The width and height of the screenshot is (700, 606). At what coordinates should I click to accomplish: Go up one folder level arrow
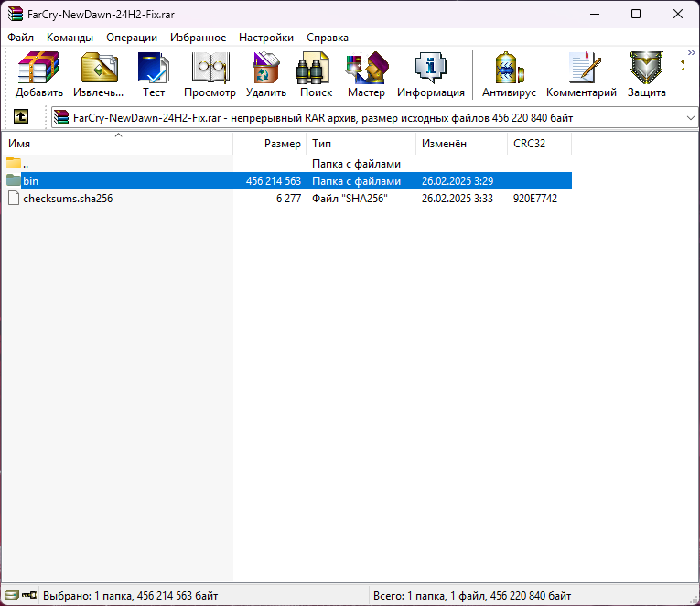21,117
